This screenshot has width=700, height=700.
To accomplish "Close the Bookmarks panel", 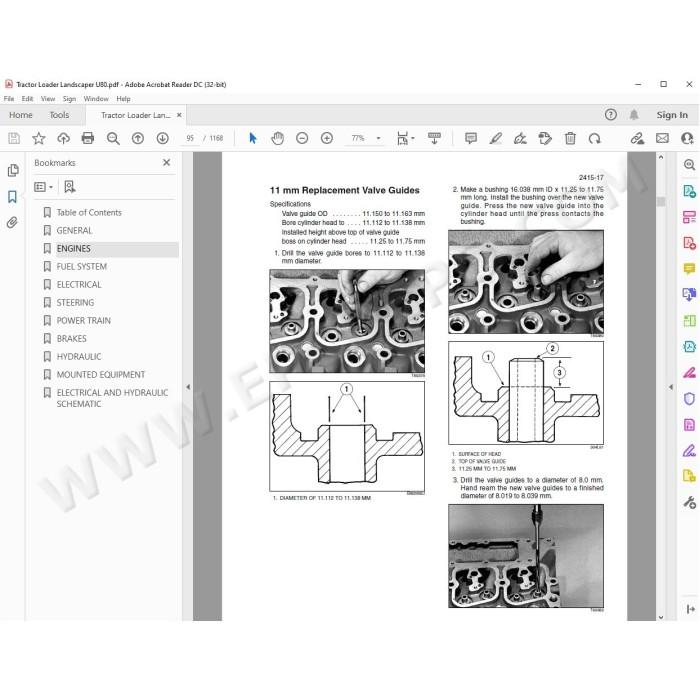I will 167,162.
